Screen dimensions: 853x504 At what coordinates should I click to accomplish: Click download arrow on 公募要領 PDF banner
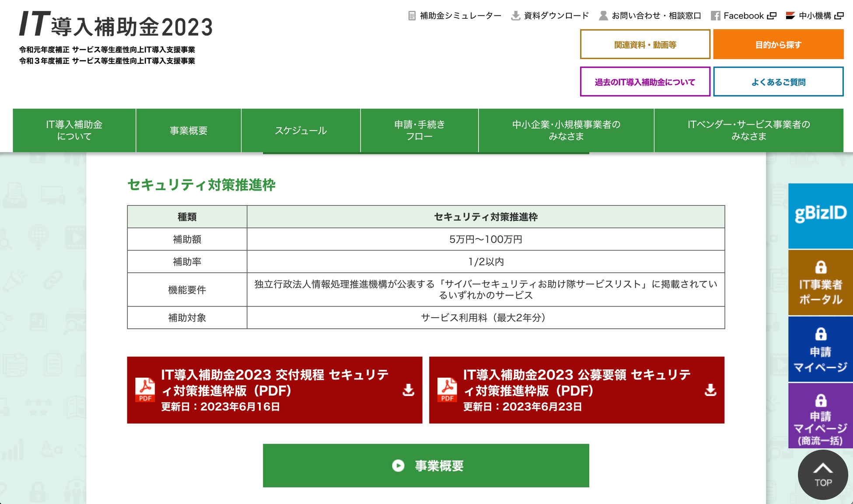pos(710,389)
